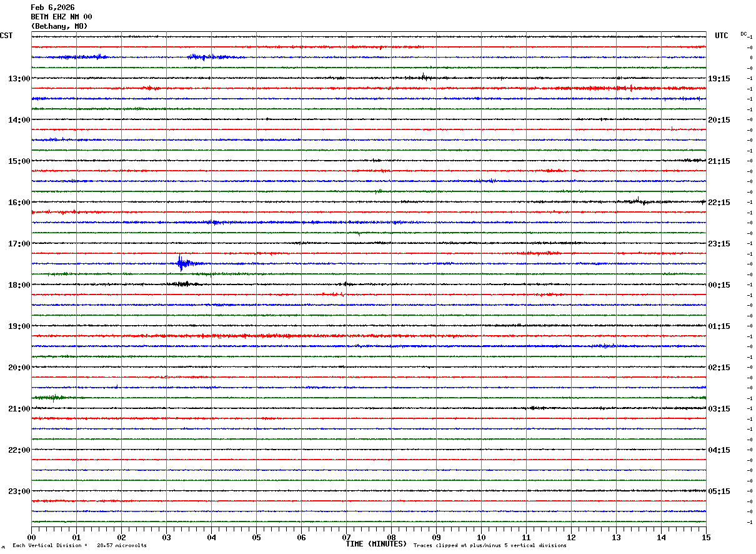756x554 pixels.
Task: Click the 03:15 UTC time label
Action: pyautogui.click(x=719, y=408)
